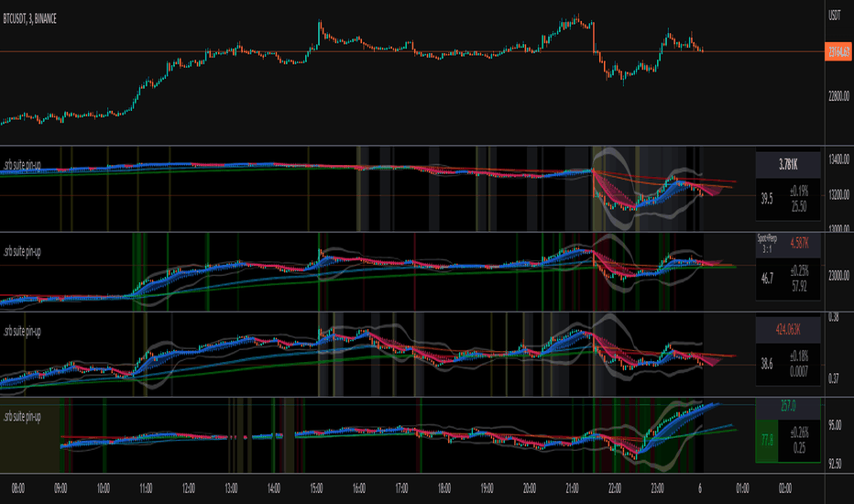
Task: Click the 25.50 value in first pane table
Action: coord(799,206)
